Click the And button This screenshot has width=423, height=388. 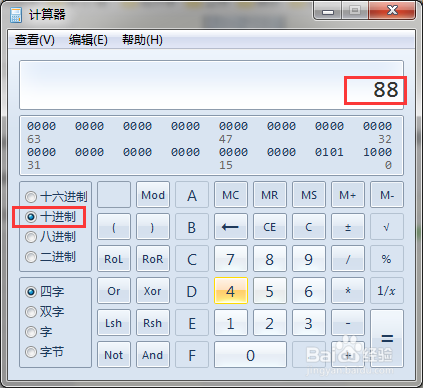click(153, 355)
